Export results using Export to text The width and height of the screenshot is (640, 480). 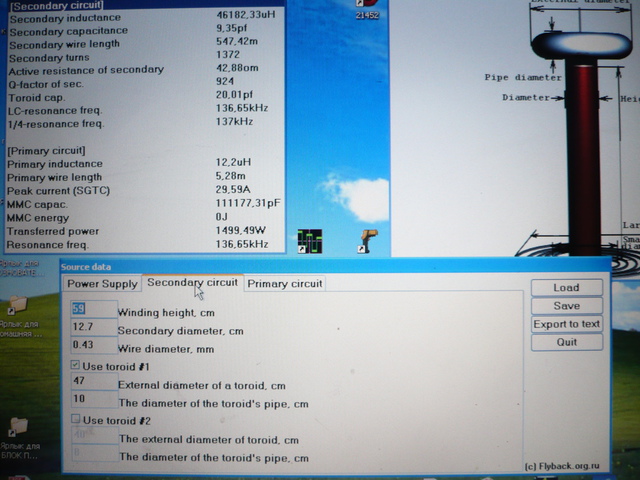click(x=566, y=324)
